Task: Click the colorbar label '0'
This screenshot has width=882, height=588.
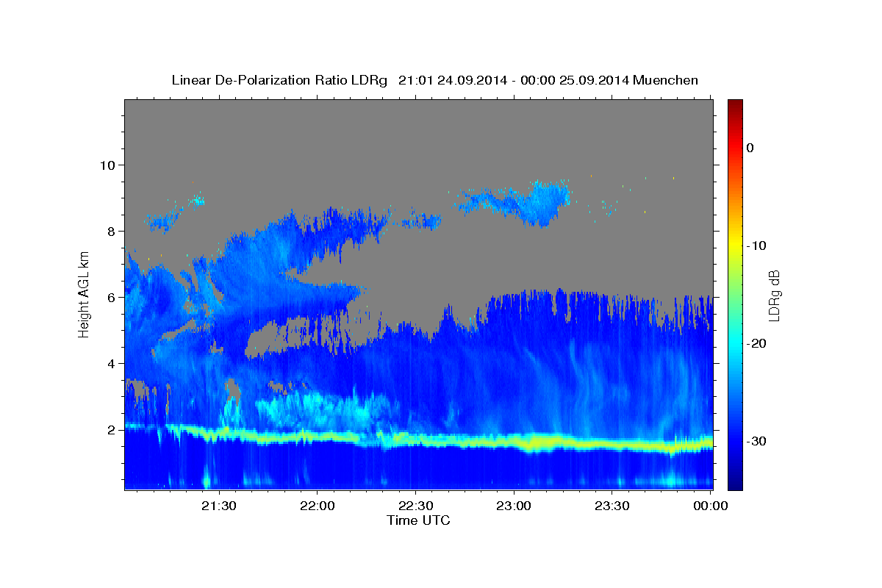Action: point(750,148)
